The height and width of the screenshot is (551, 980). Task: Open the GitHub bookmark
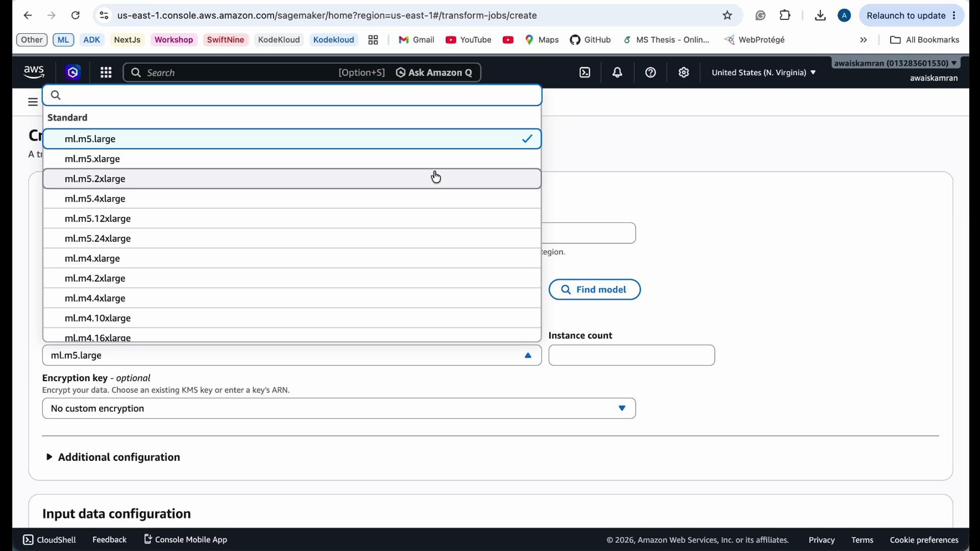pos(591,40)
